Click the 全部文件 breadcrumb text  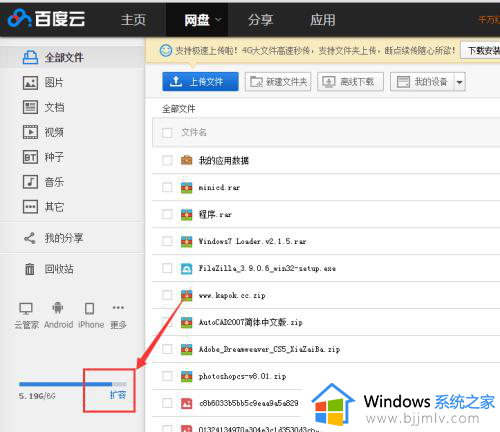(179, 109)
